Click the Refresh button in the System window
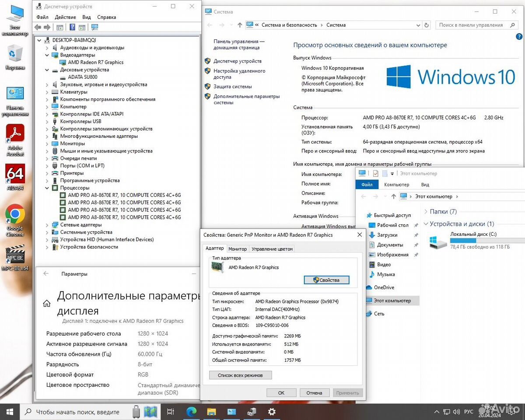This screenshot has height=420, width=525. point(427,25)
